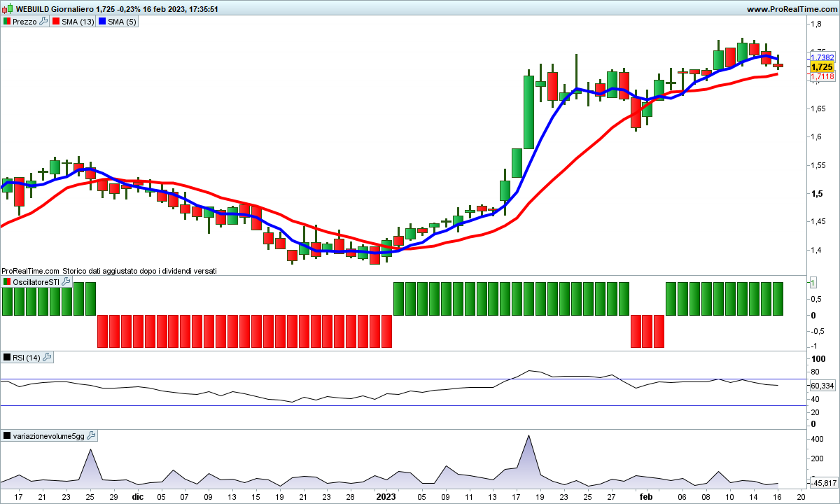The width and height of the screenshot is (840, 504).
Task: Click the dic month axis label
Action: (138, 496)
